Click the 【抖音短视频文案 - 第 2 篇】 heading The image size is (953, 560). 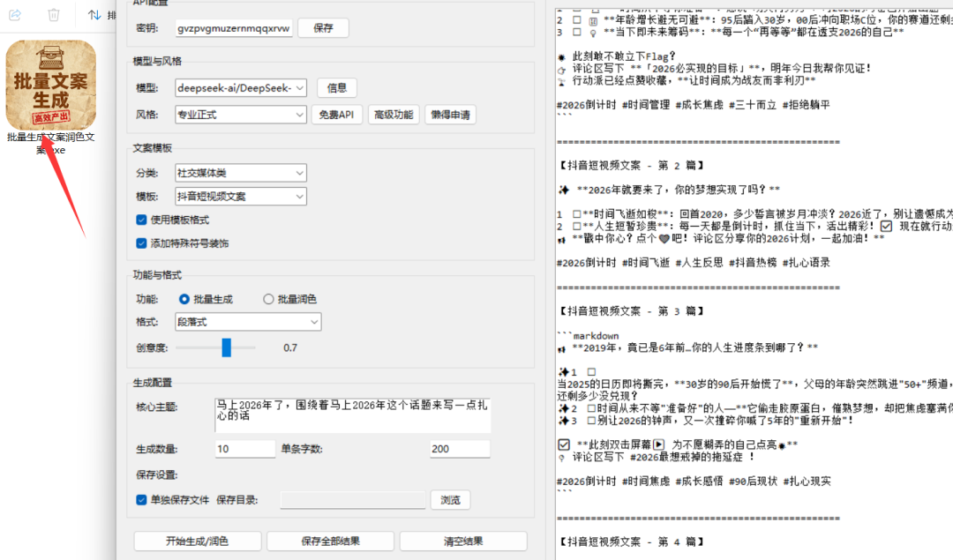click(631, 165)
